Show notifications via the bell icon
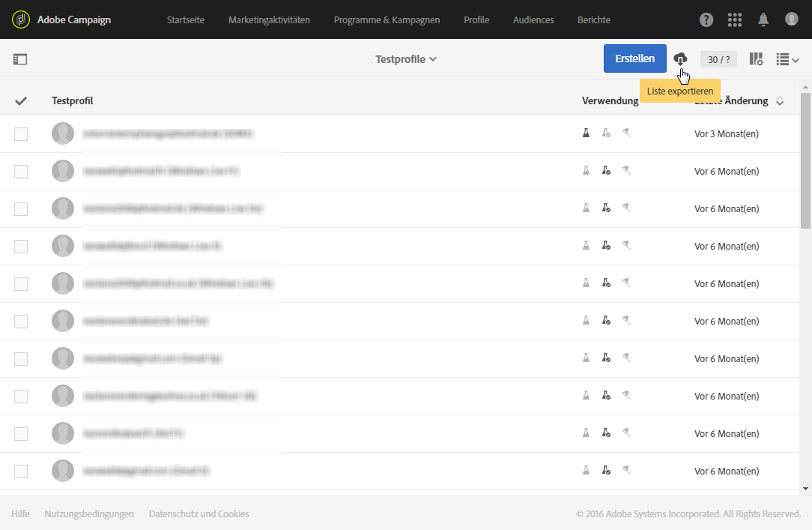Screen dimensions: 812x530 (x=763, y=19)
